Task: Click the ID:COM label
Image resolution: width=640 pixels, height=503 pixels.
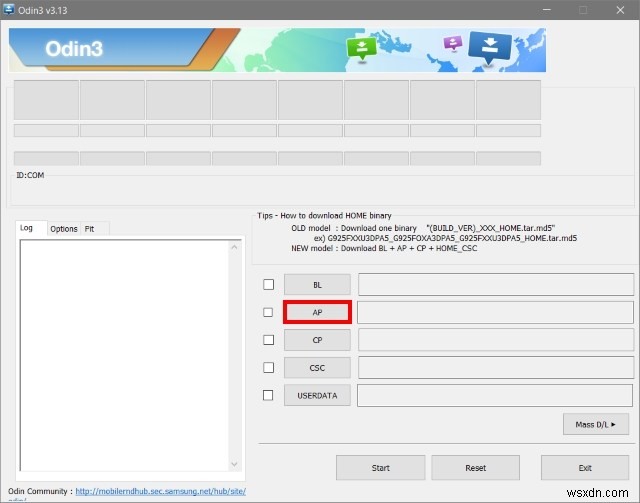Action: [x=30, y=175]
